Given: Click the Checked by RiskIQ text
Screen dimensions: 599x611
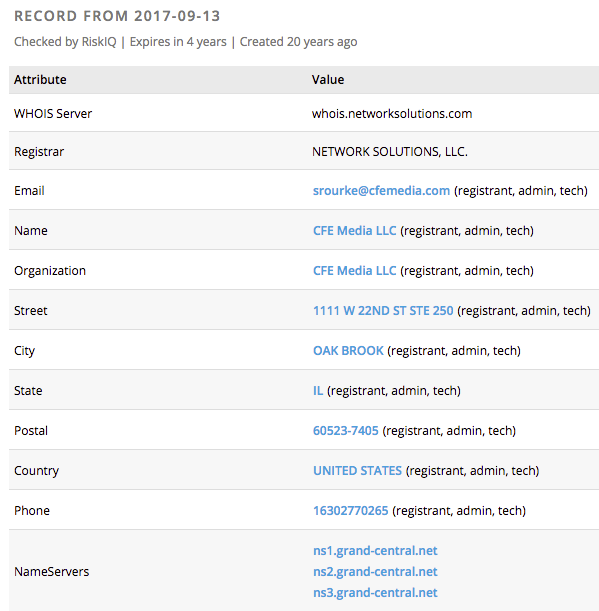Looking at the screenshot, I should click(65, 42).
